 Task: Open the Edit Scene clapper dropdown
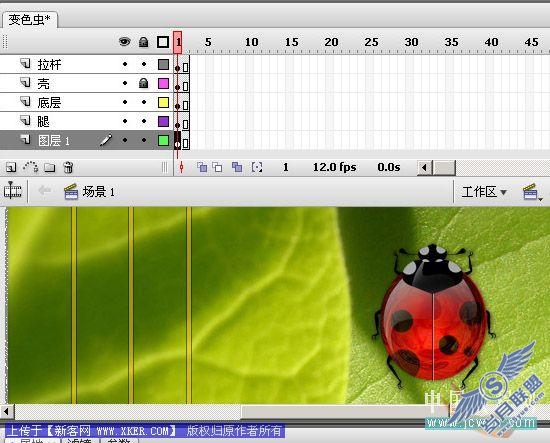(532, 192)
